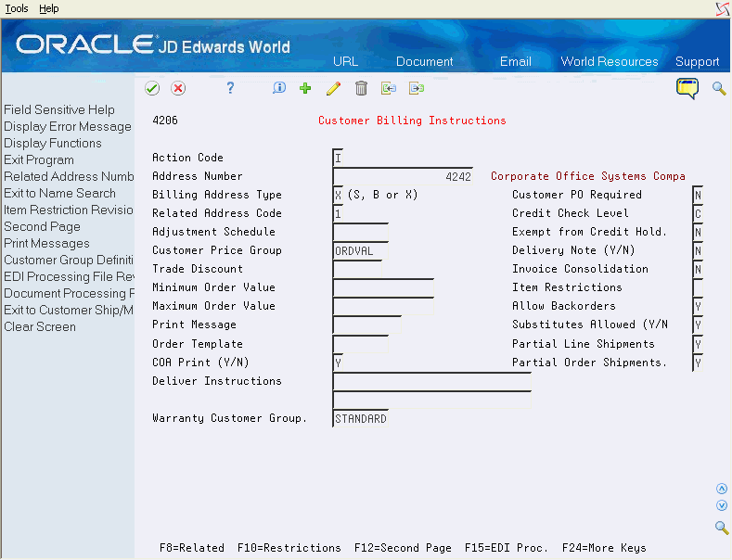Click the Address Number field showing 4242
Image resolution: width=732 pixels, height=560 pixels.
tap(403, 176)
